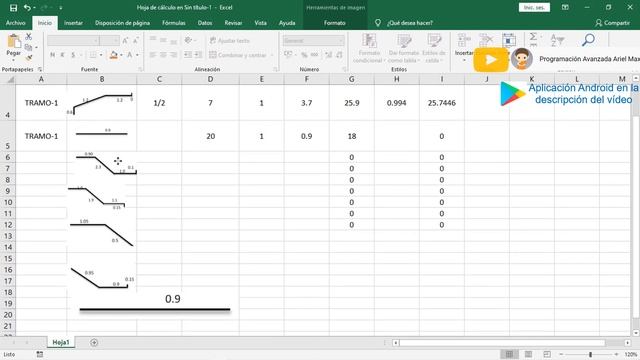Decrease decimal places
This screenshot has height=360, width=640.
(x=339, y=55)
